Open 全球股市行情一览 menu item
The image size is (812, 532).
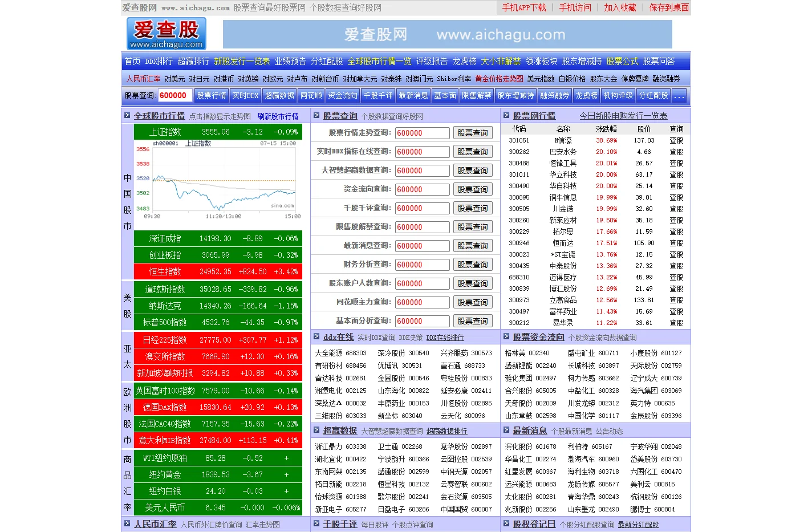pyautogui.click(x=379, y=61)
